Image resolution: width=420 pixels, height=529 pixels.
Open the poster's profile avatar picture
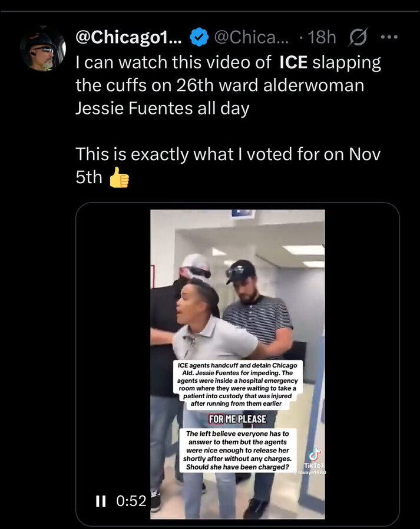tap(42, 48)
